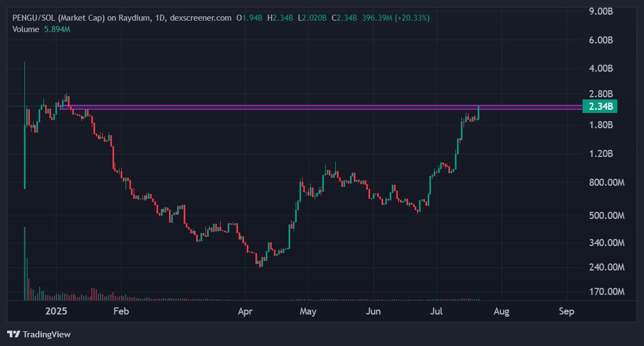The height and width of the screenshot is (346, 644).
Task: Click the low value 2.020B
Action: point(314,18)
